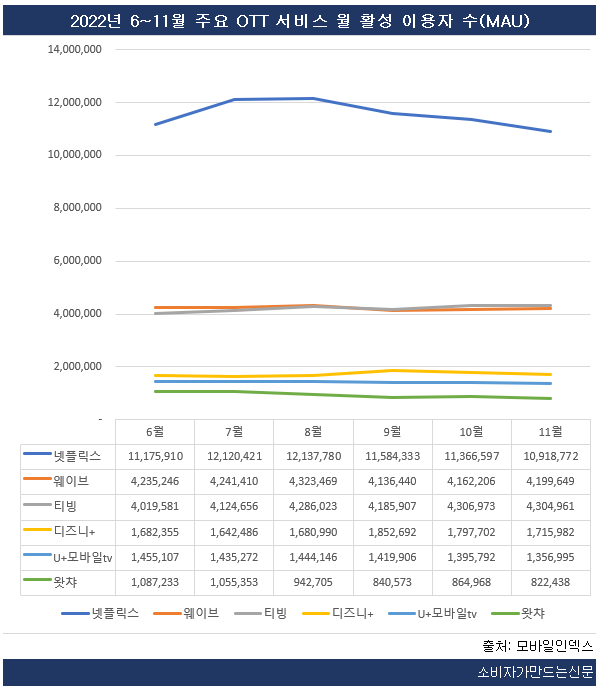Click the chart title text about OTT MAU

click(300, 21)
